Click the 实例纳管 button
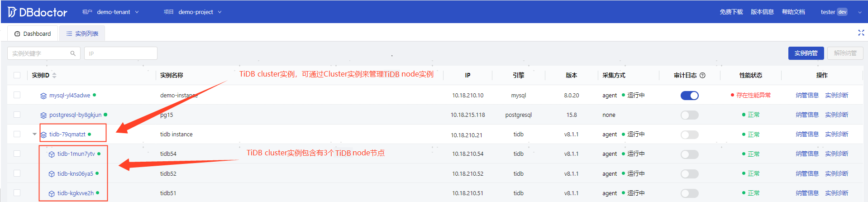Image resolution: width=868 pixels, height=202 pixels. tap(806, 53)
